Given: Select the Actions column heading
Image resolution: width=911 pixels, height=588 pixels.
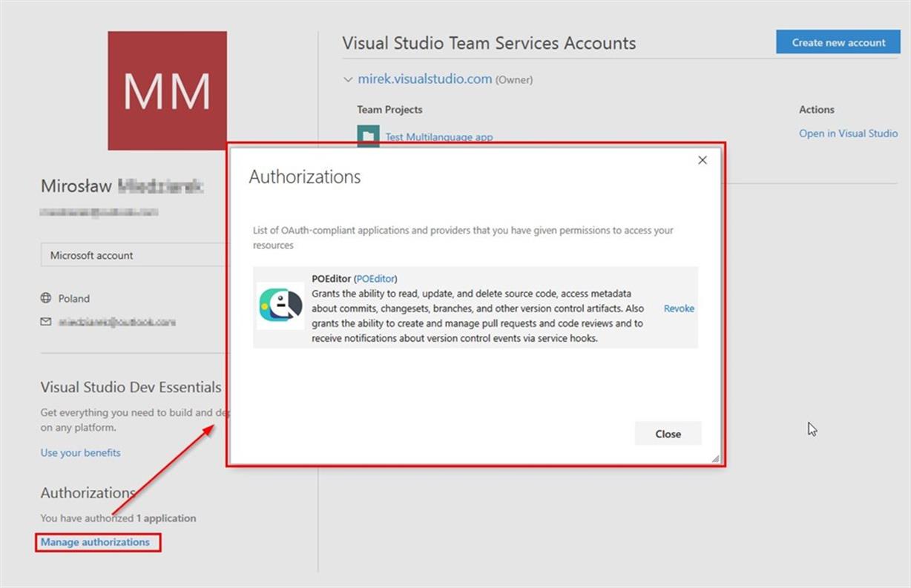Looking at the screenshot, I should point(816,109).
